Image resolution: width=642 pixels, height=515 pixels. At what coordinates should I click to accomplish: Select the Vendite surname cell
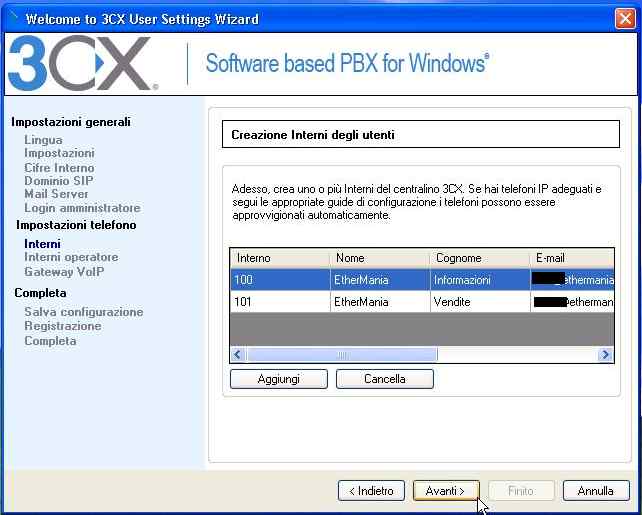pyautogui.click(x=480, y=302)
